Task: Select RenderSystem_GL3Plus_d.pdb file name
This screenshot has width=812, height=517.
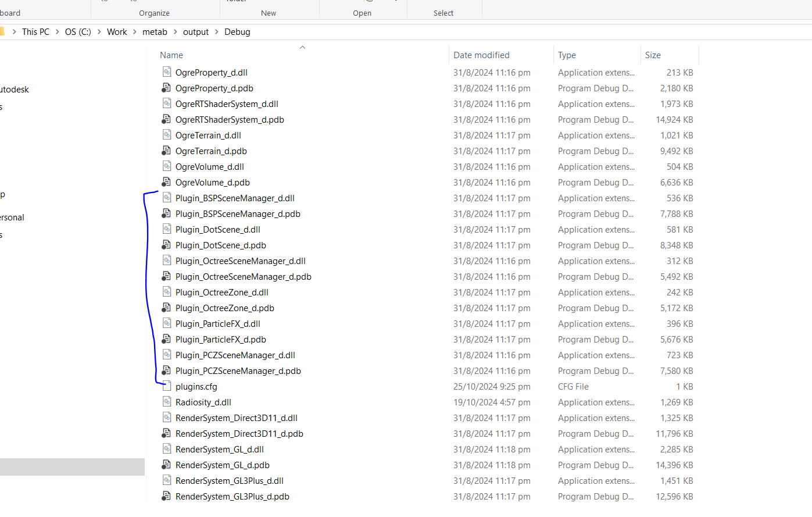Action: 232,497
